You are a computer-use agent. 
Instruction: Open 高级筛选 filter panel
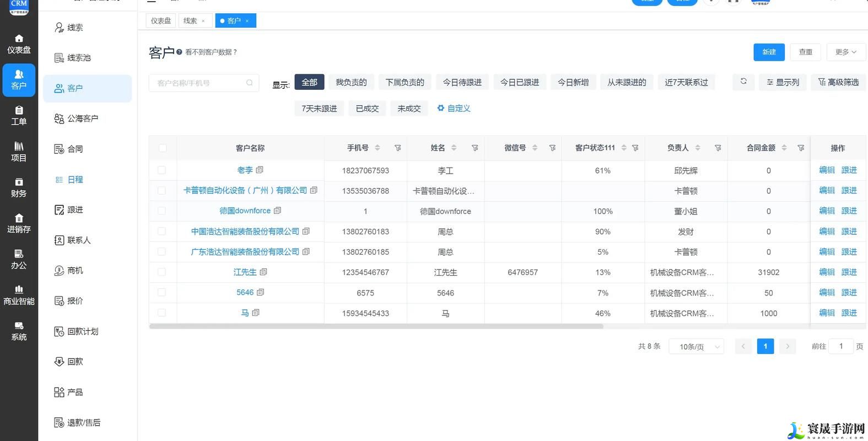(x=838, y=82)
